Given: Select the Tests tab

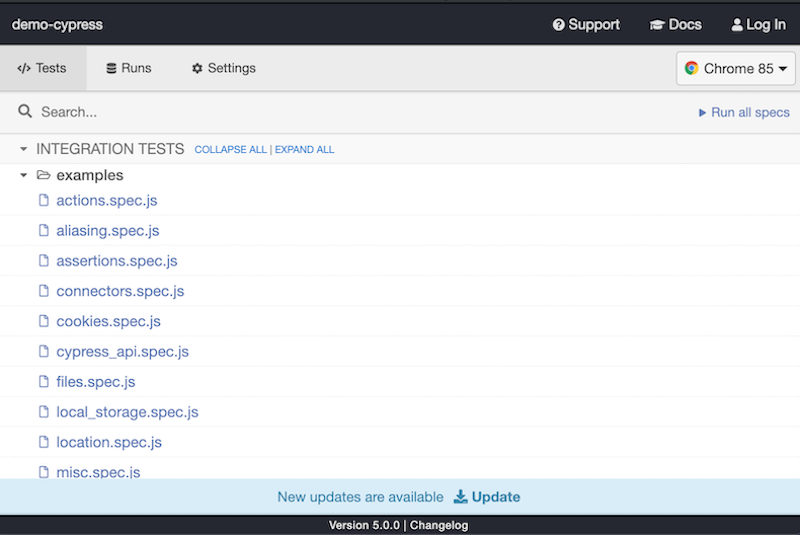Looking at the screenshot, I should click(x=42, y=68).
